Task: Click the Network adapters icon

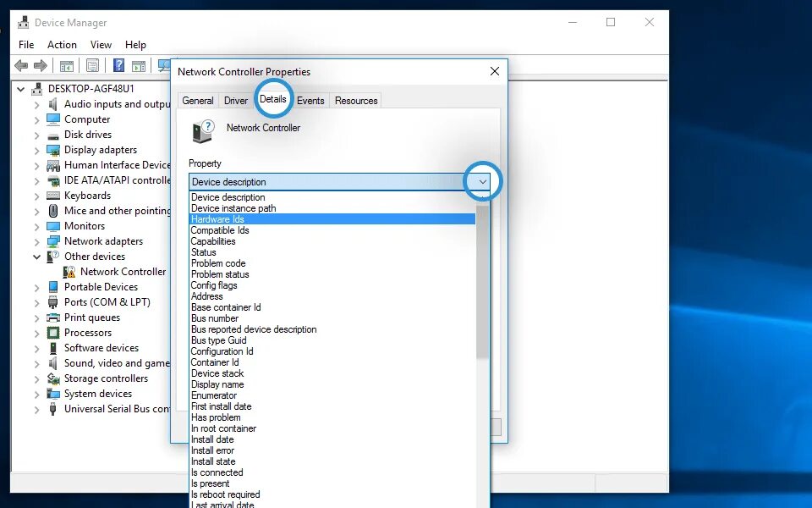Action: coord(52,241)
